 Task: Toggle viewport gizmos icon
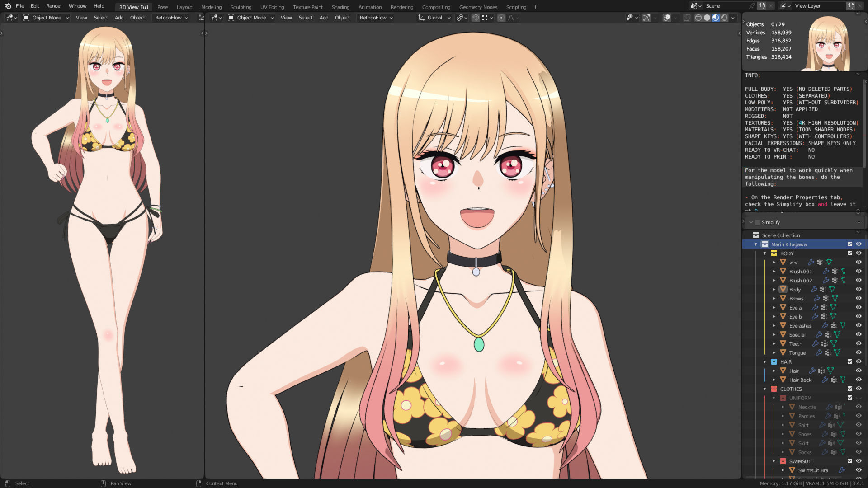(646, 18)
